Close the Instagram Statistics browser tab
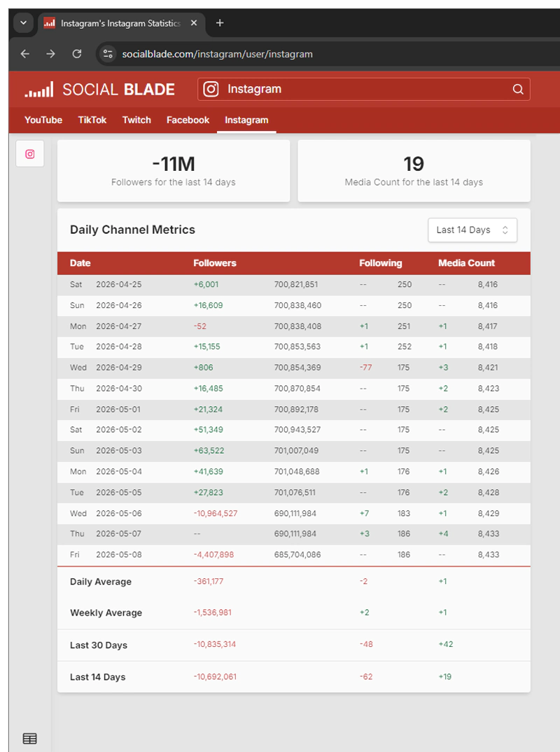Image resolution: width=560 pixels, height=752 pixels. [194, 22]
